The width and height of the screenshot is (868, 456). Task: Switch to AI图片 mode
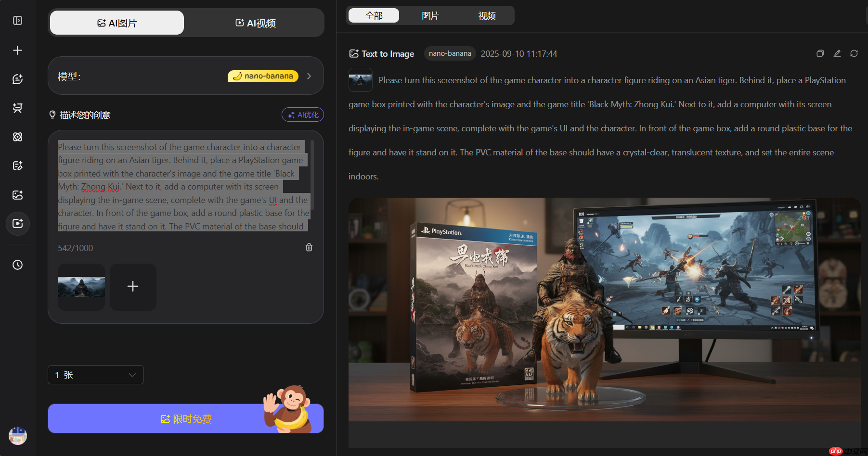tap(117, 23)
